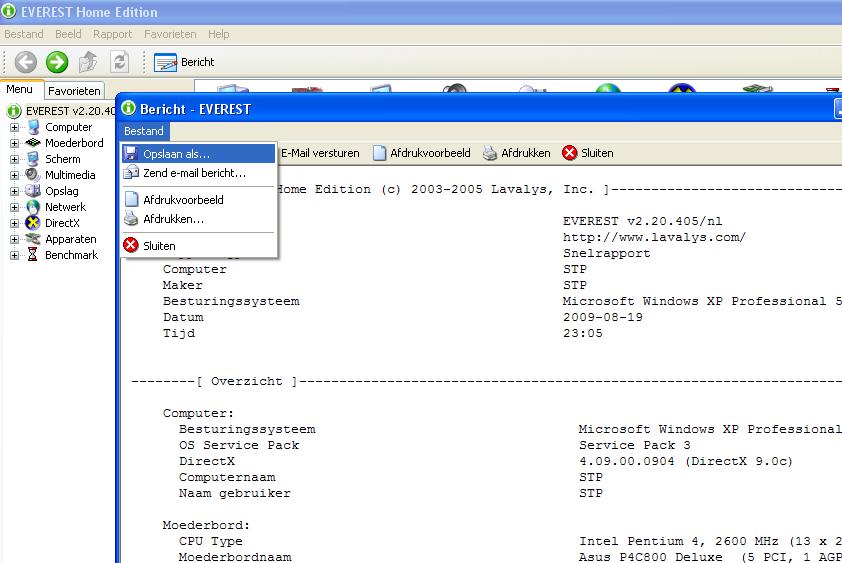Click the EVEREST icon in Bericht title bar

coord(129,108)
